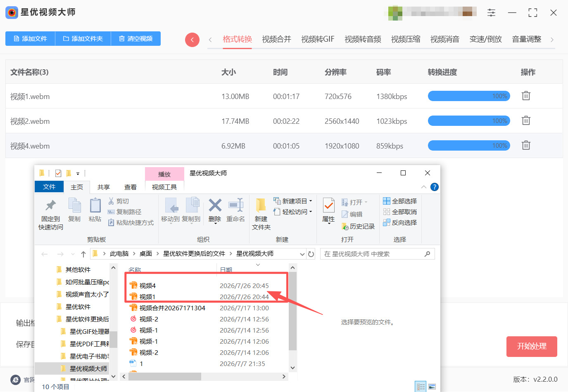Screen dimensions: 568x392
Task: Click the file list vertical scrollbar
Action: coord(292,311)
